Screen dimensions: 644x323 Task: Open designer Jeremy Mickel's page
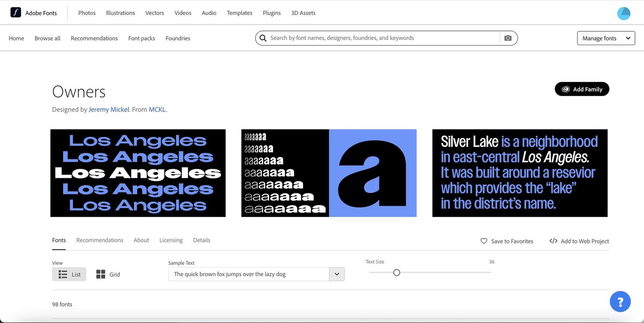pos(109,109)
